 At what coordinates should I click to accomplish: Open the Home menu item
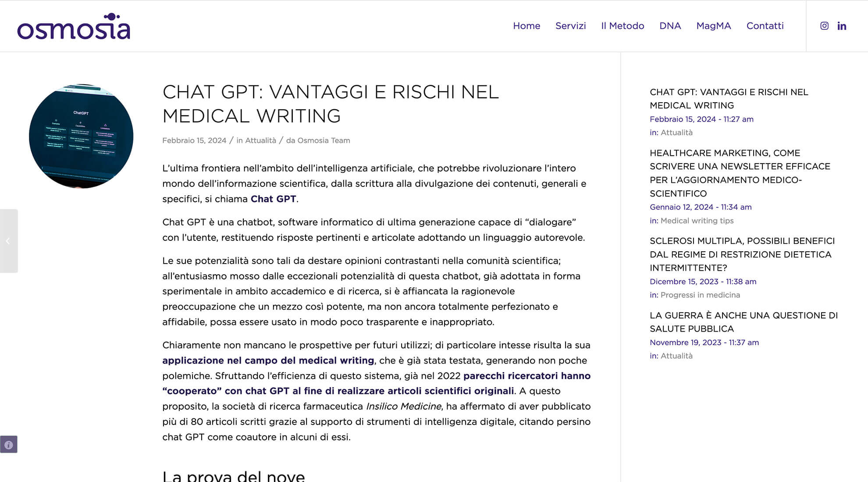click(526, 26)
